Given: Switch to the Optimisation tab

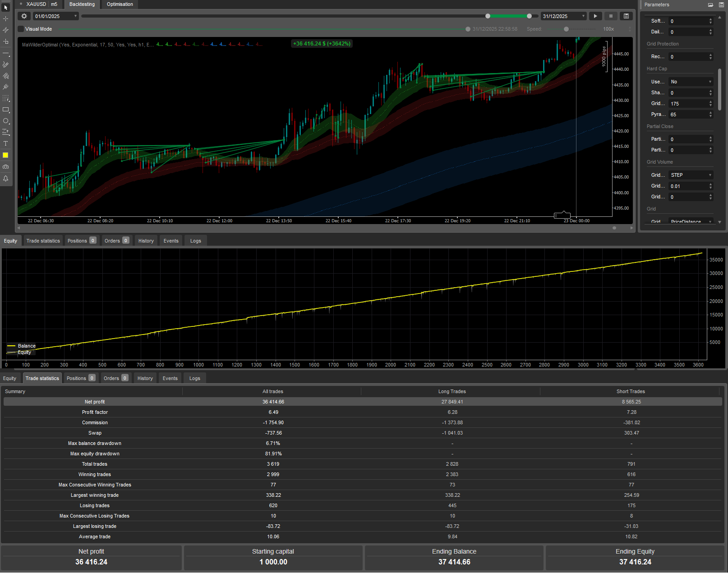Looking at the screenshot, I should tap(120, 5).
